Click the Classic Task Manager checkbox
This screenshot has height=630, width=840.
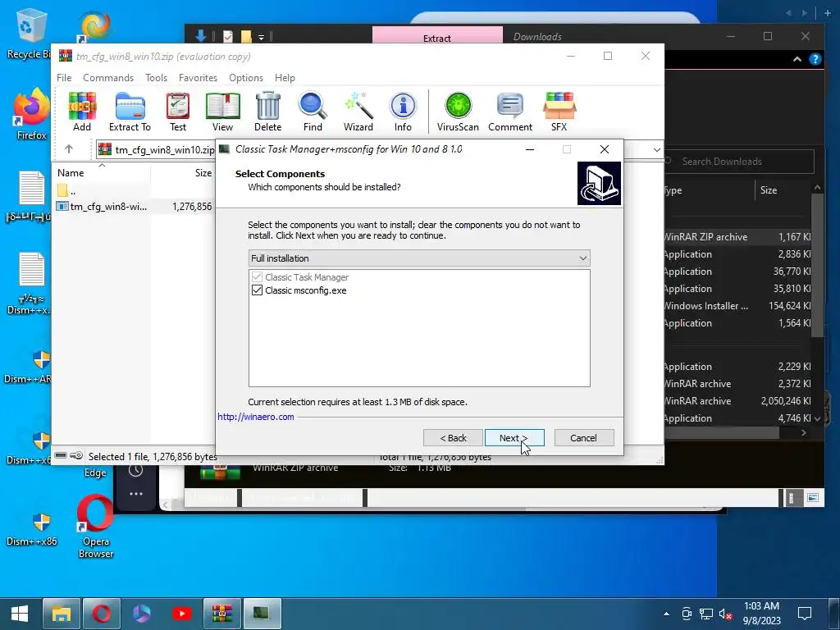(x=257, y=277)
